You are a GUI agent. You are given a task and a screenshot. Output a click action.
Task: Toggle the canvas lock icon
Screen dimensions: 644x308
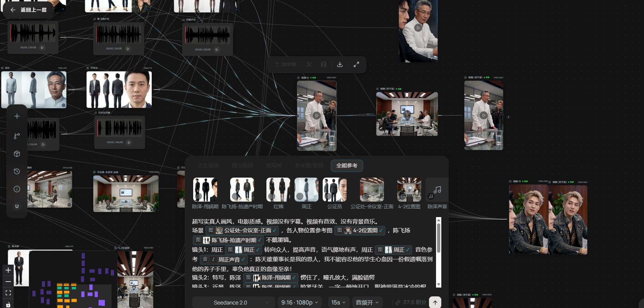pos(8,304)
